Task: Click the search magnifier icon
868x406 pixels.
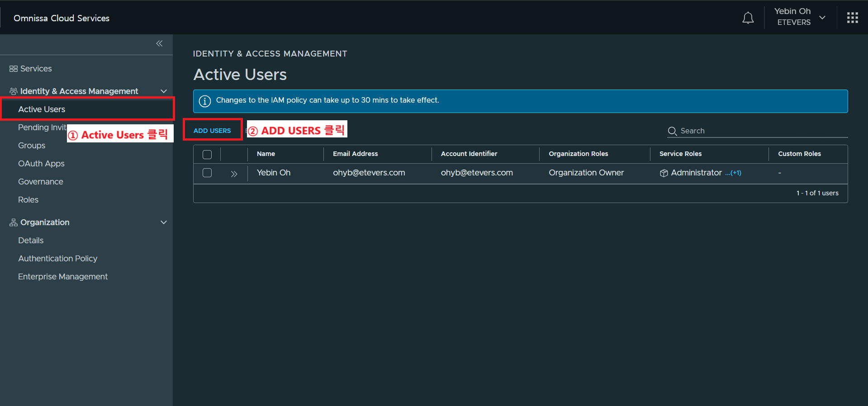Action: pyautogui.click(x=672, y=131)
